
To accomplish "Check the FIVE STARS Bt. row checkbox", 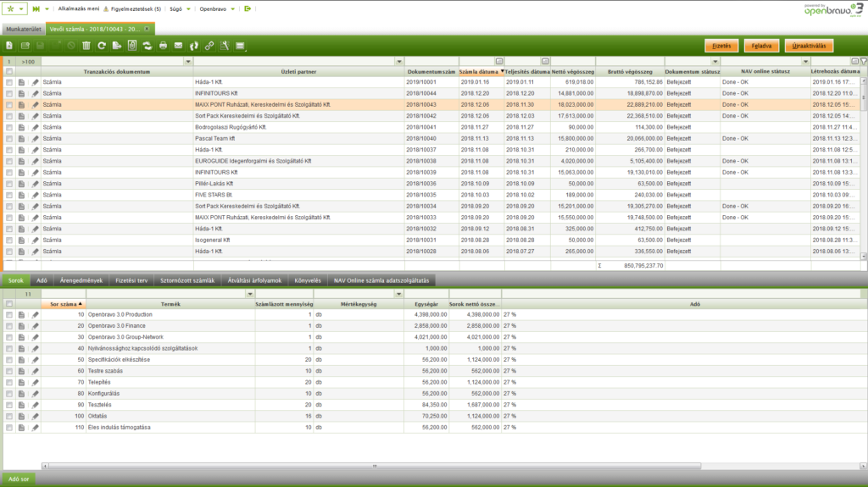I will pyautogui.click(x=8, y=195).
